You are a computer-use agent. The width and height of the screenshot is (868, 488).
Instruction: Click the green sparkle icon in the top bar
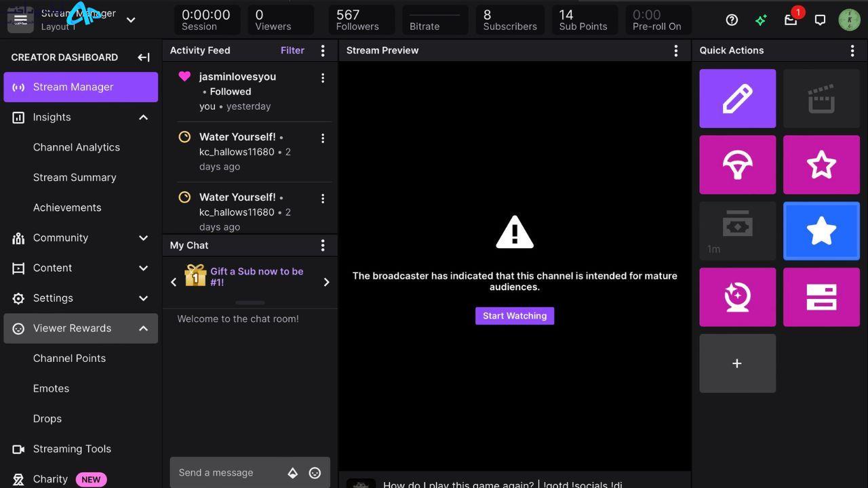click(x=761, y=20)
